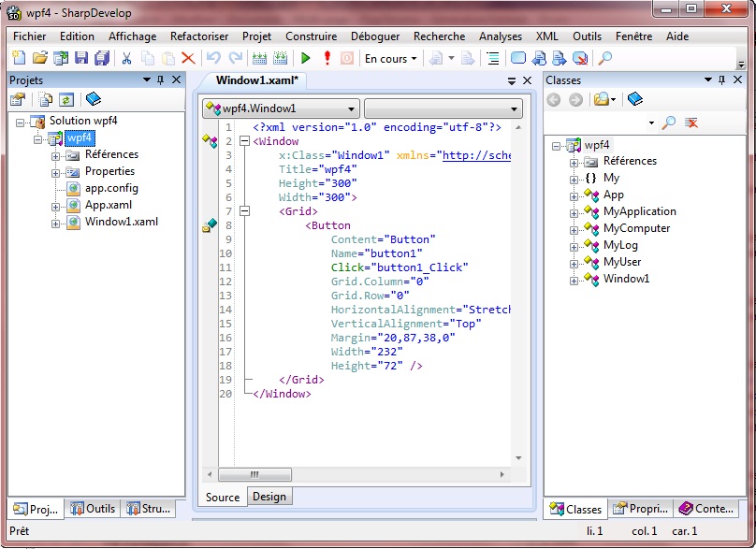The height and width of the screenshot is (549, 756).
Task: Click the blue book icon in Classes panel
Action: (x=635, y=99)
